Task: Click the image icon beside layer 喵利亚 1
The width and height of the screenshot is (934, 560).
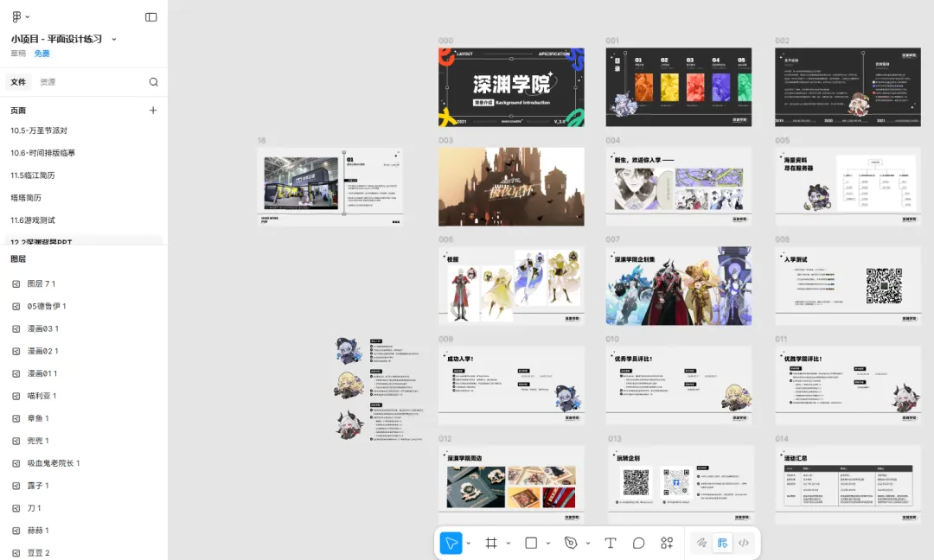Action: click(16, 396)
